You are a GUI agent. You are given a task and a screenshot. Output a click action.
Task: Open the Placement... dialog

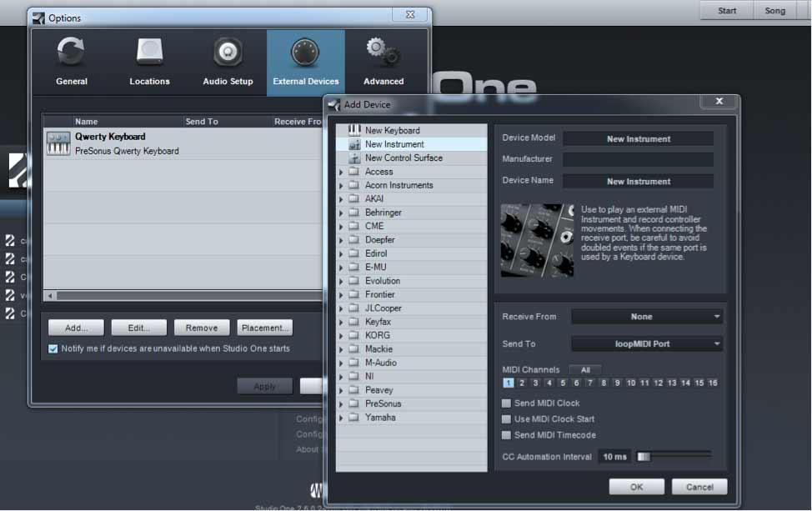tap(264, 328)
